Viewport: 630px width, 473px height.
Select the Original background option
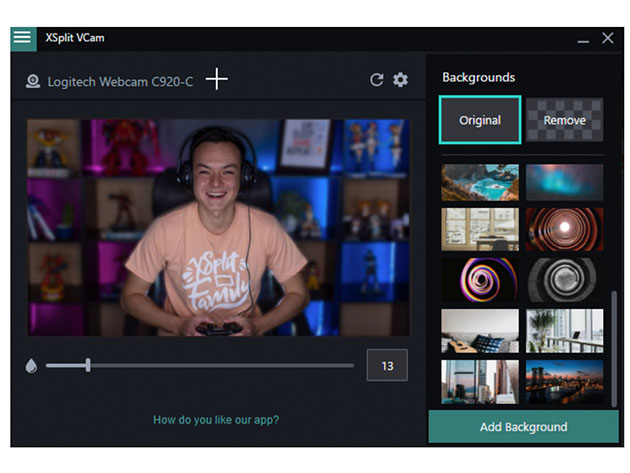pos(480,120)
